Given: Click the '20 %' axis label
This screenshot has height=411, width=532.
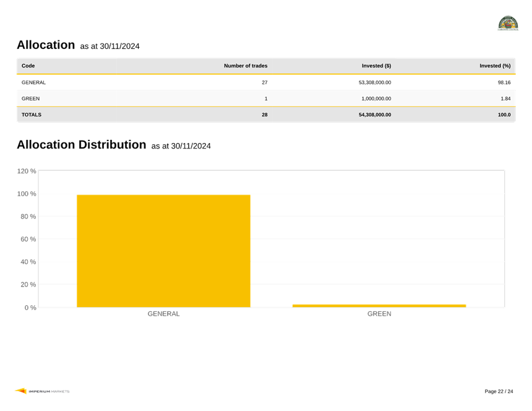Looking at the screenshot, I should (x=28, y=285).
